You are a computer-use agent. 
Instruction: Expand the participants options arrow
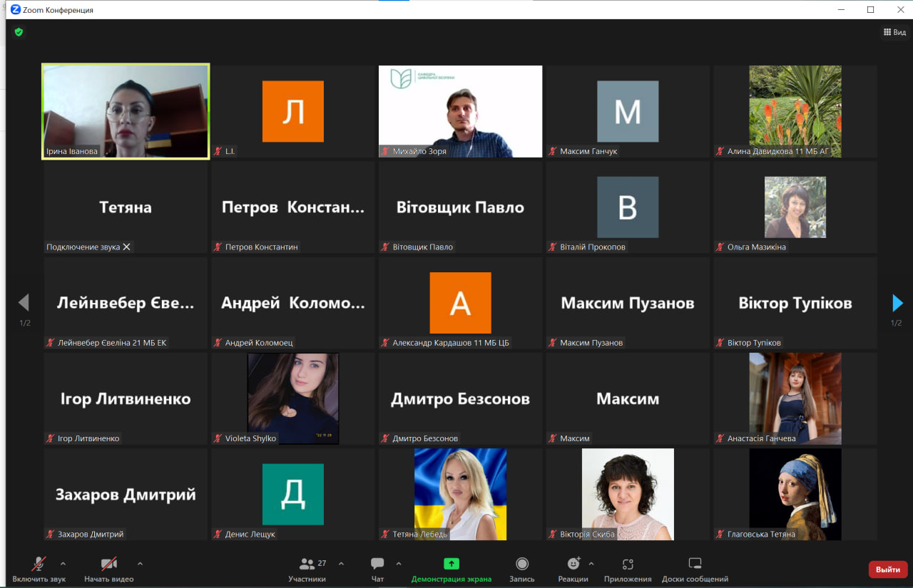(341, 564)
